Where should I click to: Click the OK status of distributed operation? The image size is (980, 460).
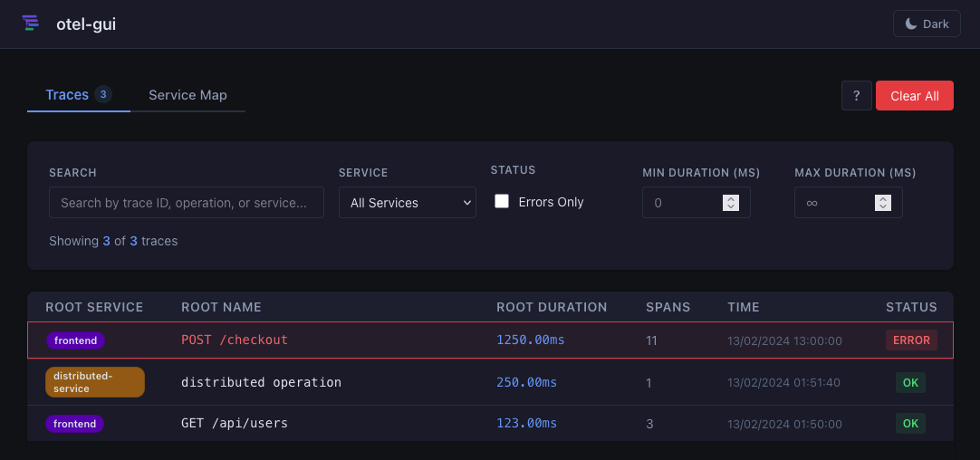tap(910, 382)
